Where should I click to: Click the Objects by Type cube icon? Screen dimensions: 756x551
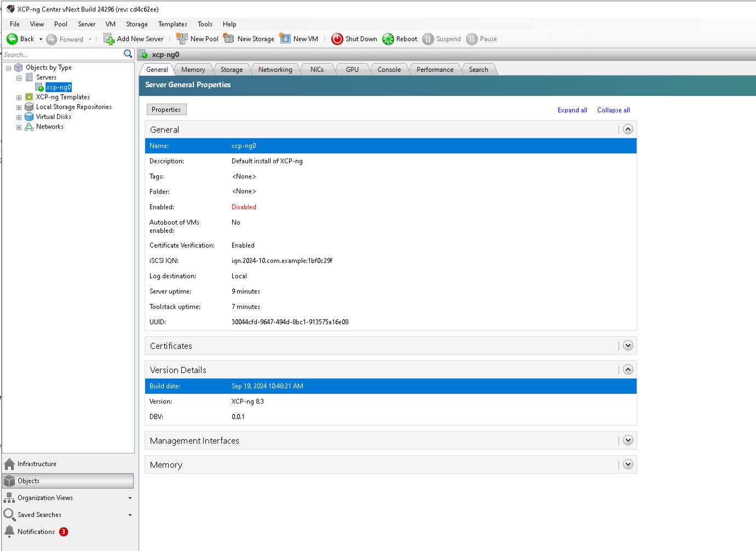tap(19, 67)
